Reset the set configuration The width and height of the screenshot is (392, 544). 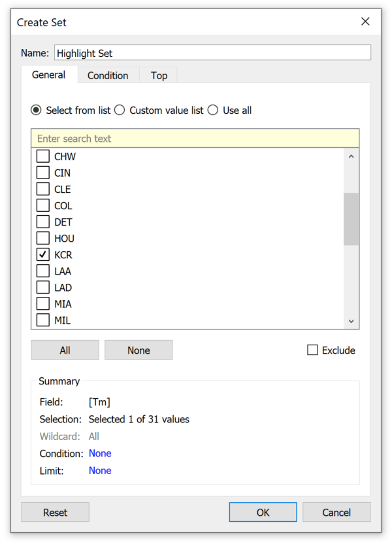[55, 512]
